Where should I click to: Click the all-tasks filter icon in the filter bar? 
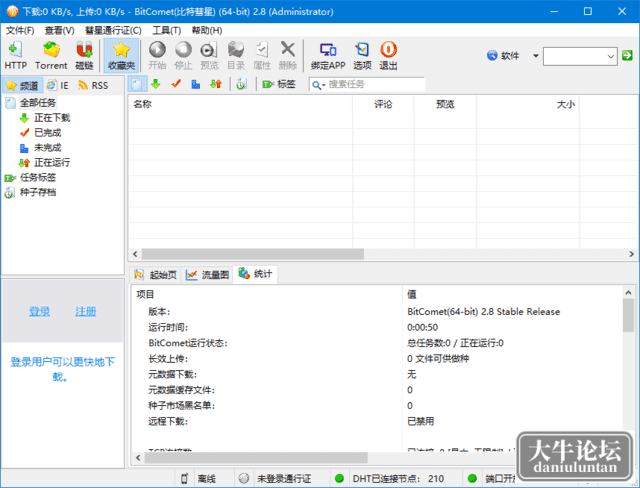click(137, 84)
